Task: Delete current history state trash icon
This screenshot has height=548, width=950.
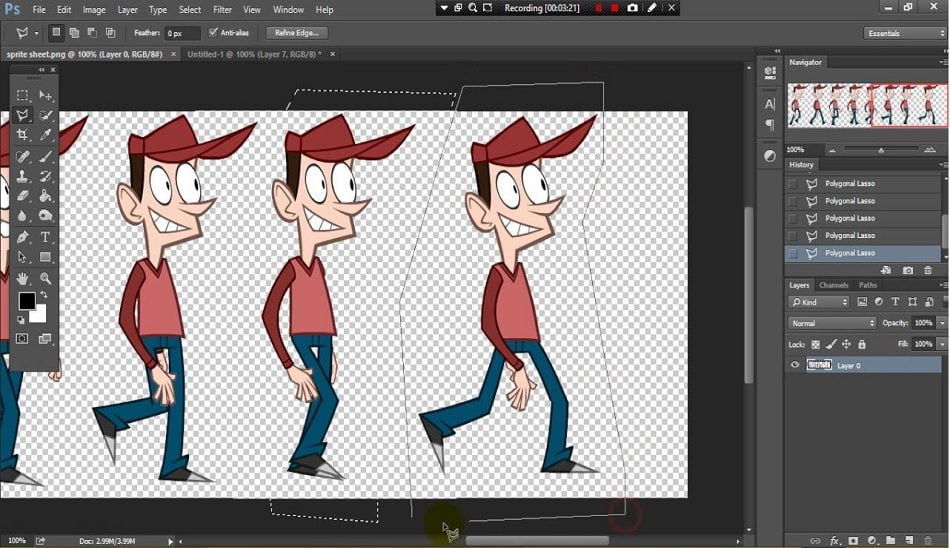Action: coord(928,270)
